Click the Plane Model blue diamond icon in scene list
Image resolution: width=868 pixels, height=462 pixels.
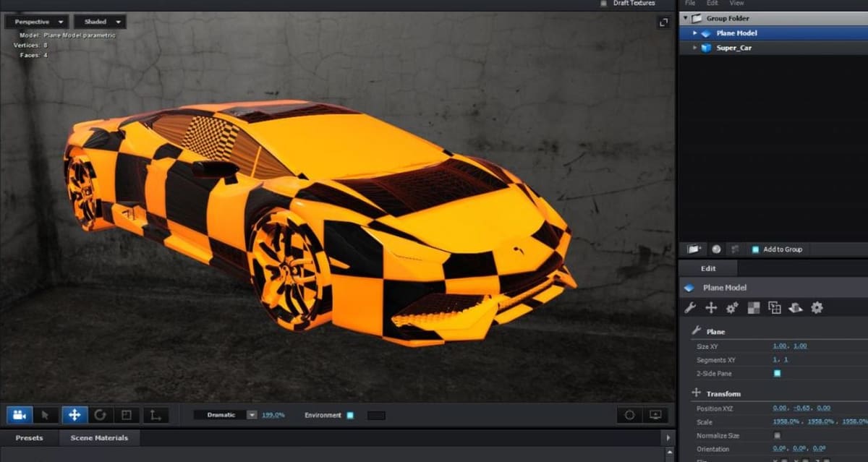[707, 33]
